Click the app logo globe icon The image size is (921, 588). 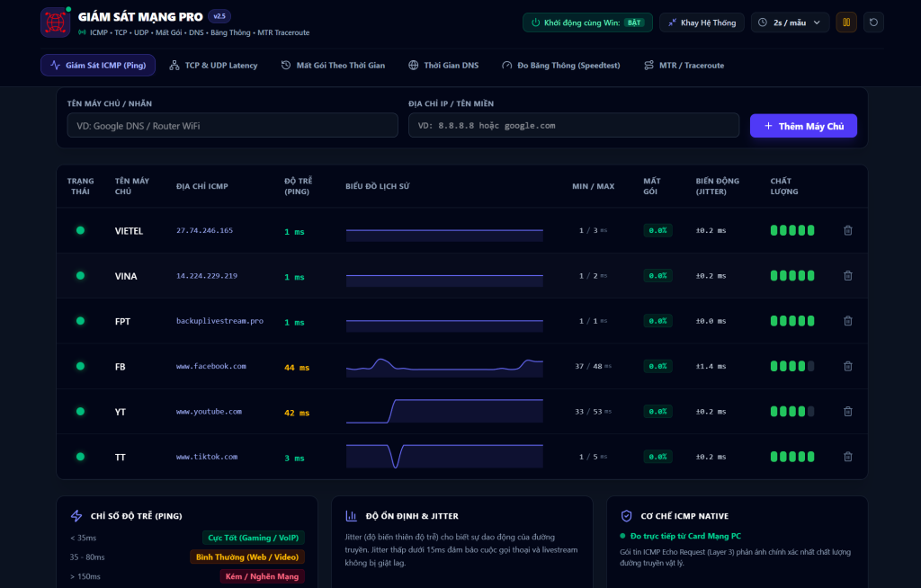coord(55,22)
